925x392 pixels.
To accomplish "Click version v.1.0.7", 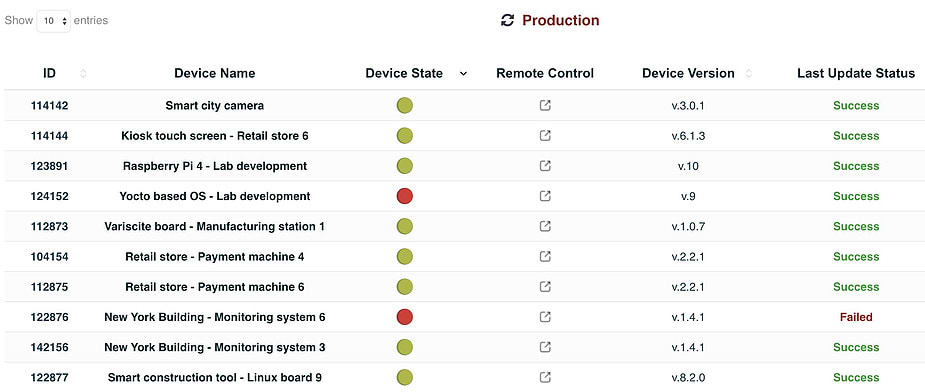I will pos(688,226).
